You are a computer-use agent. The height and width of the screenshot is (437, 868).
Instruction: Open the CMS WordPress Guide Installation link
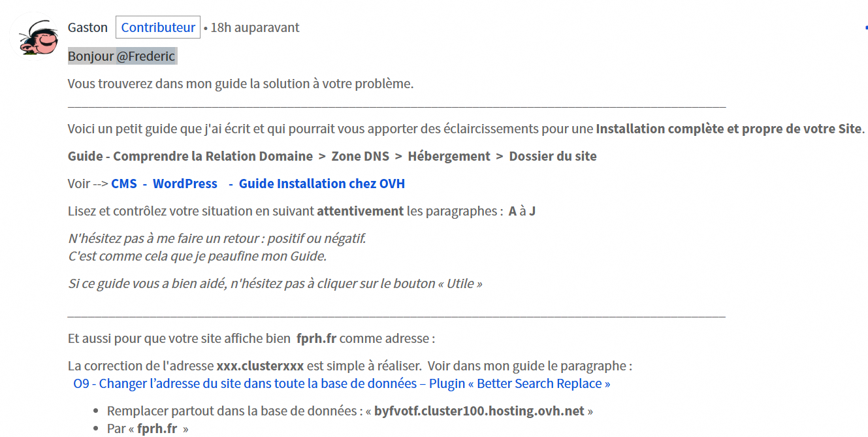tap(258, 184)
